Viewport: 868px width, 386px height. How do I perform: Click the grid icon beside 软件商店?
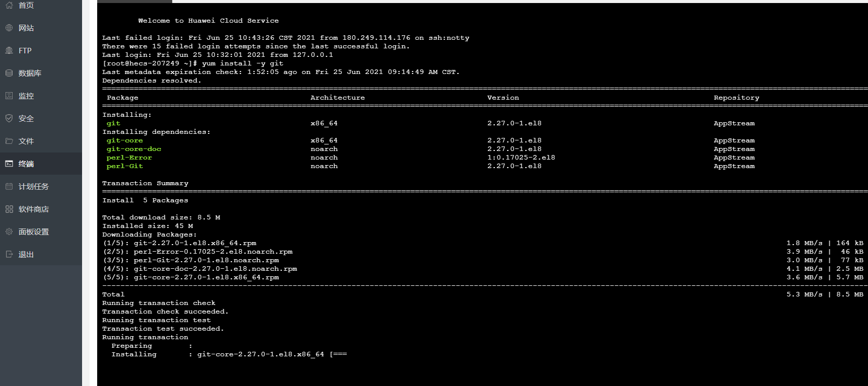pos(9,209)
